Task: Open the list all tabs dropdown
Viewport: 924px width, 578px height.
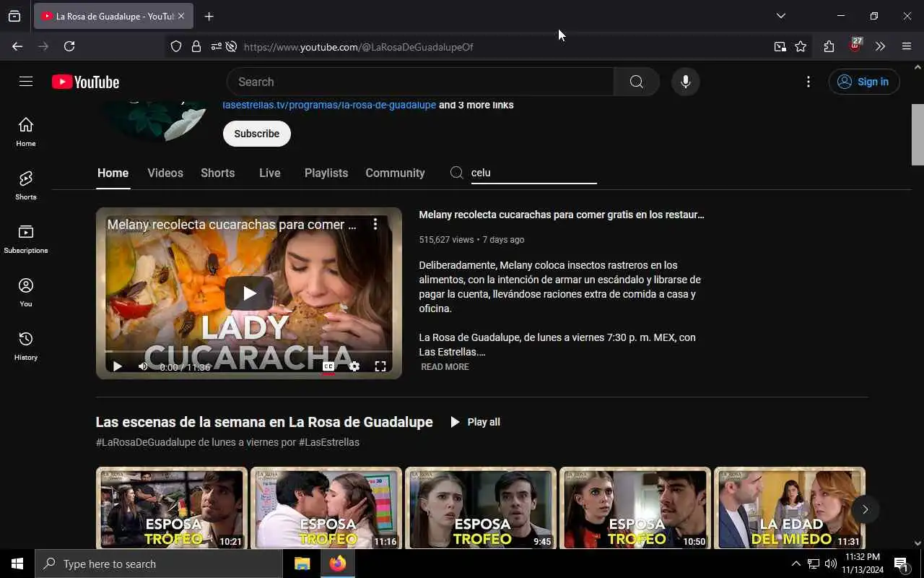Action: tap(780, 16)
